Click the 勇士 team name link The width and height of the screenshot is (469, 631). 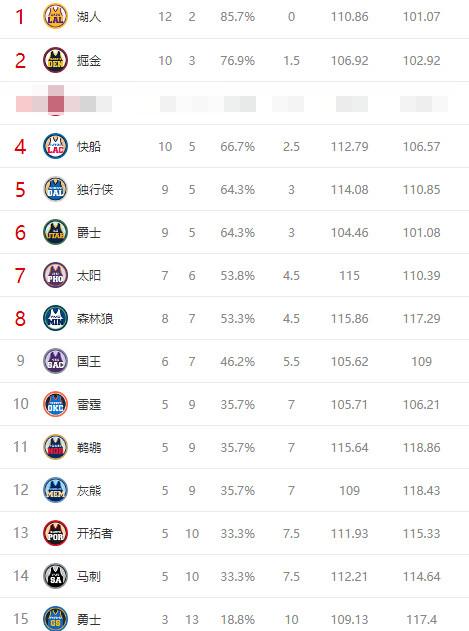pos(89,619)
